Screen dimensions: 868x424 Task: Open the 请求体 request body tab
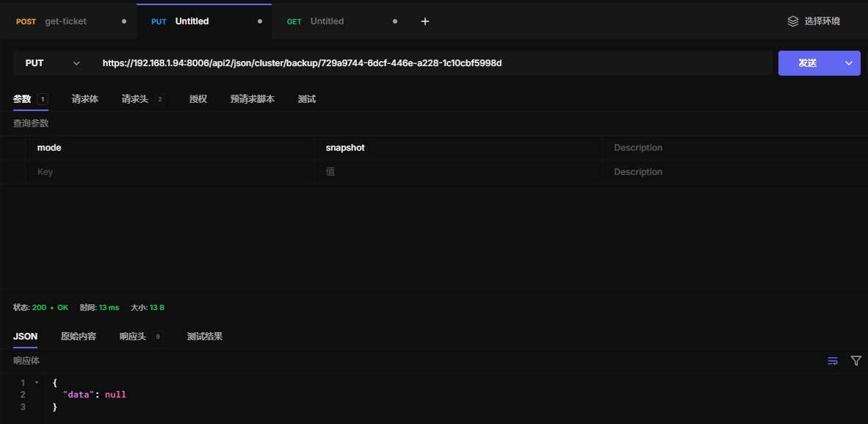pyautogui.click(x=85, y=99)
